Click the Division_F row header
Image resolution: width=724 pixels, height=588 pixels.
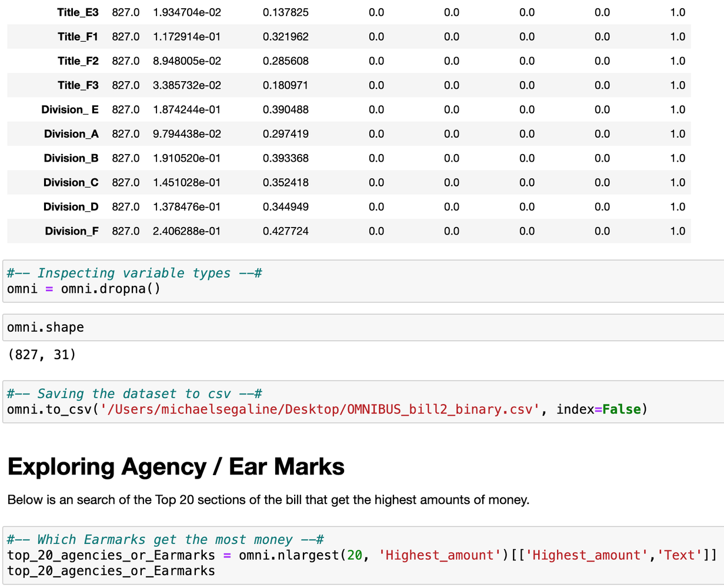tap(72, 231)
